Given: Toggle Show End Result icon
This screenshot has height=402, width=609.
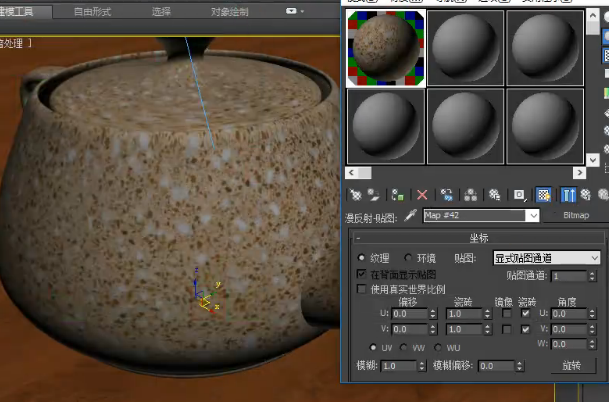Looking at the screenshot, I should pos(568,195).
